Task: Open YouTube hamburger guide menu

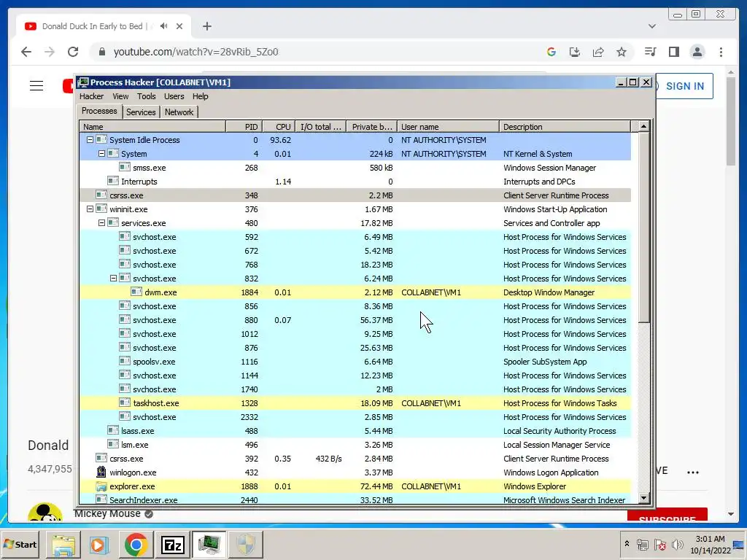Action: [x=36, y=86]
